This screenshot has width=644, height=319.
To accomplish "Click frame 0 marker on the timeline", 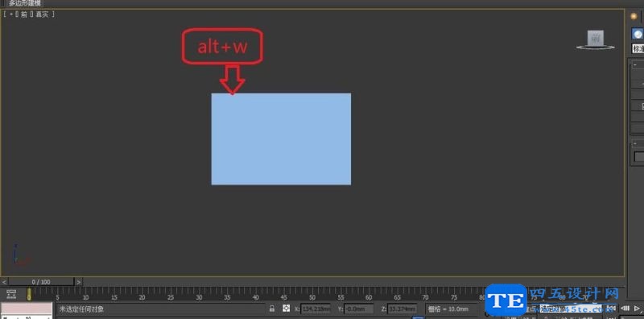I will 29,293.
